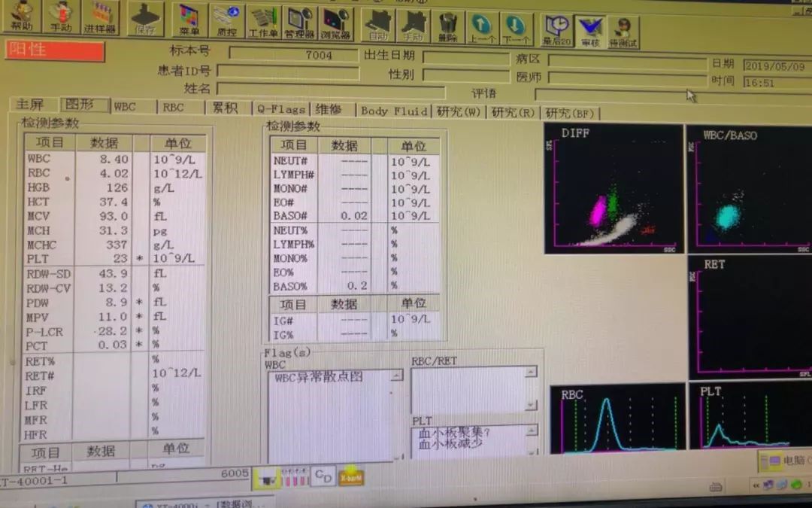
Task: Open the Body Fluid tab
Action: click(x=394, y=111)
